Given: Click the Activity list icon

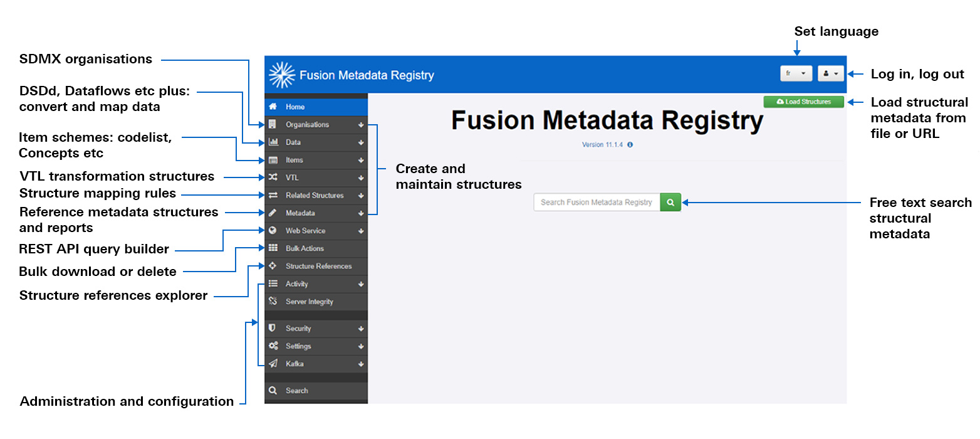Looking at the screenshot, I should 273,283.
